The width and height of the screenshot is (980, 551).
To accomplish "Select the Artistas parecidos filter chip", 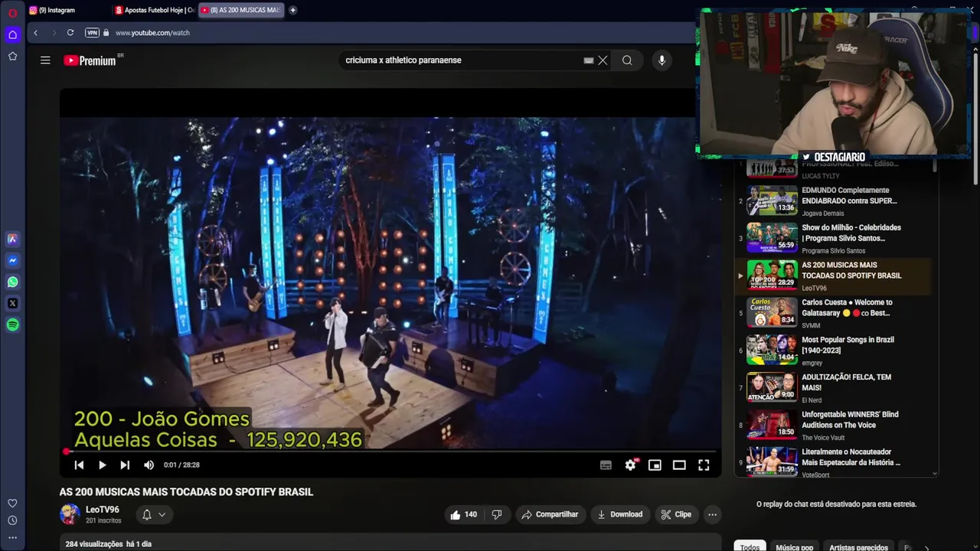I will point(859,547).
